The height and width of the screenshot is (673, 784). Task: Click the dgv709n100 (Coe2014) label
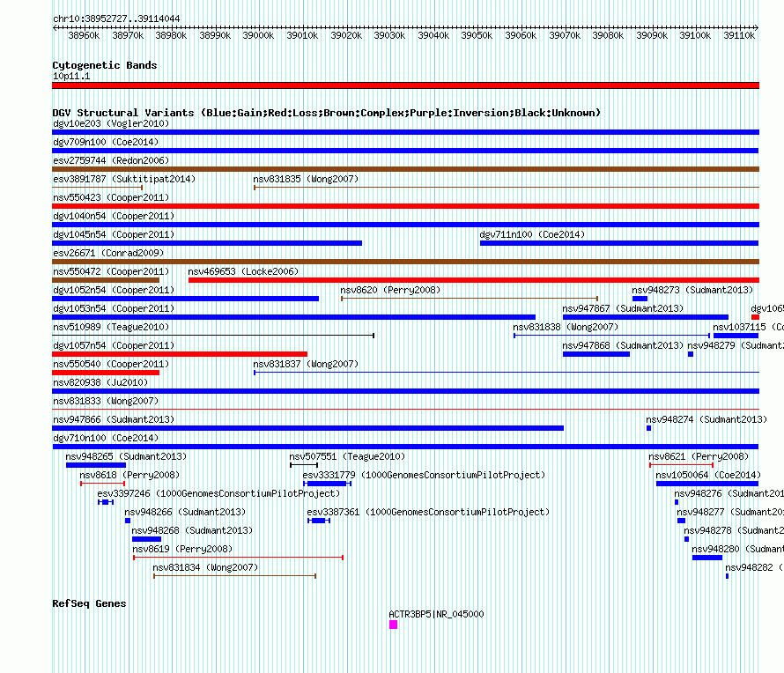[106, 142]
